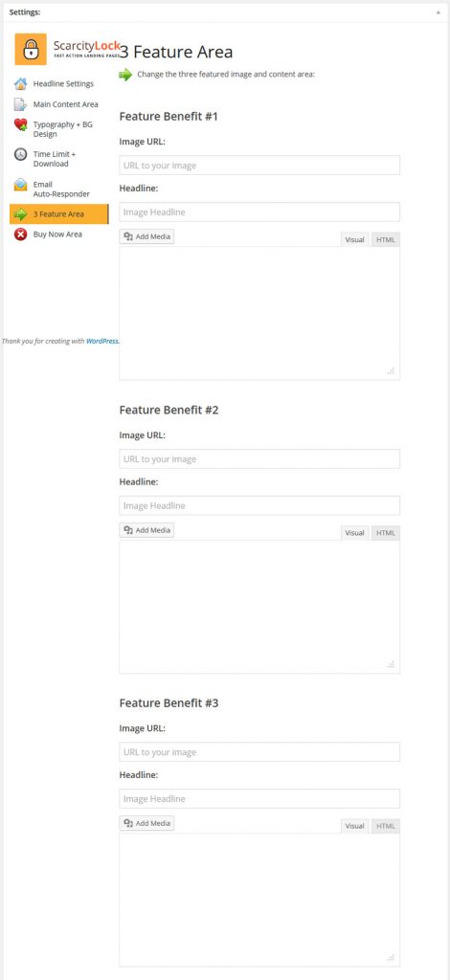
Task: Click the ScarcityLock padlock logo
Action: (31, 50)
